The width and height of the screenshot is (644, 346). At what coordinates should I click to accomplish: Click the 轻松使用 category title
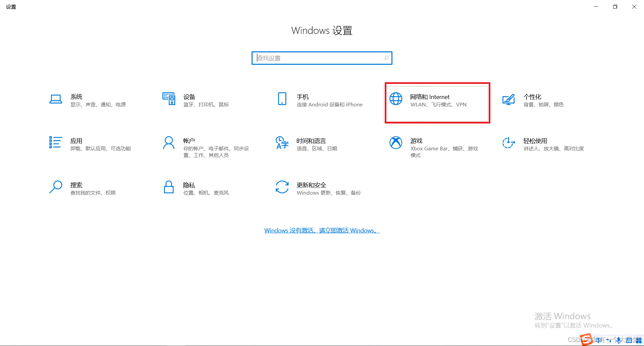pyautogui.click(x=535, y=141)
